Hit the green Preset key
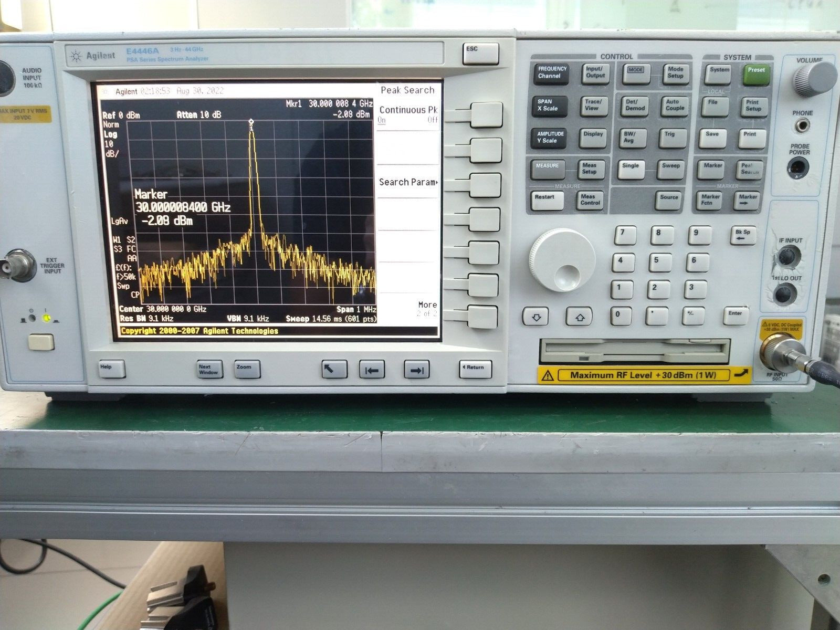The height and width of the screenshot is (630, 840). 757,75
